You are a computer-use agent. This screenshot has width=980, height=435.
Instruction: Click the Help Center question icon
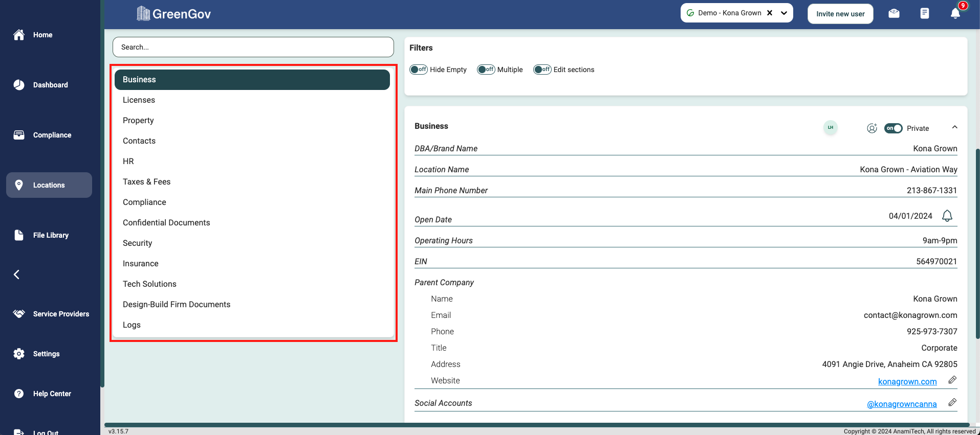pos(19,394)
